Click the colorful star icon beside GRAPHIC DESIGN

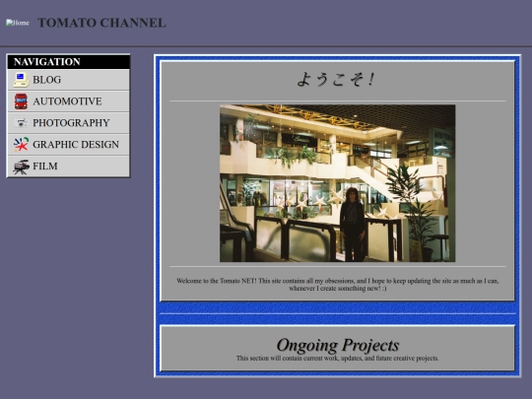pyautogui.click(x=21, y=144)
